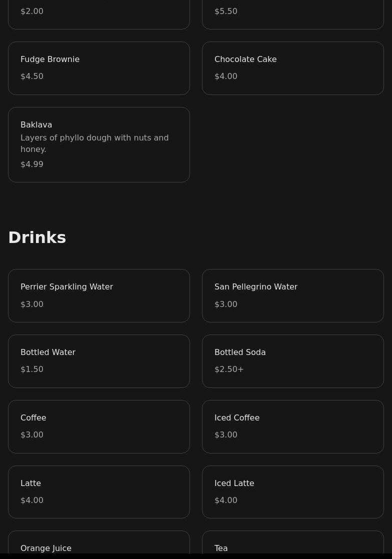Click the partially visible $2.00 item card
The height and width of the screenshot is (559, 392).
click(x=99, y=14)
